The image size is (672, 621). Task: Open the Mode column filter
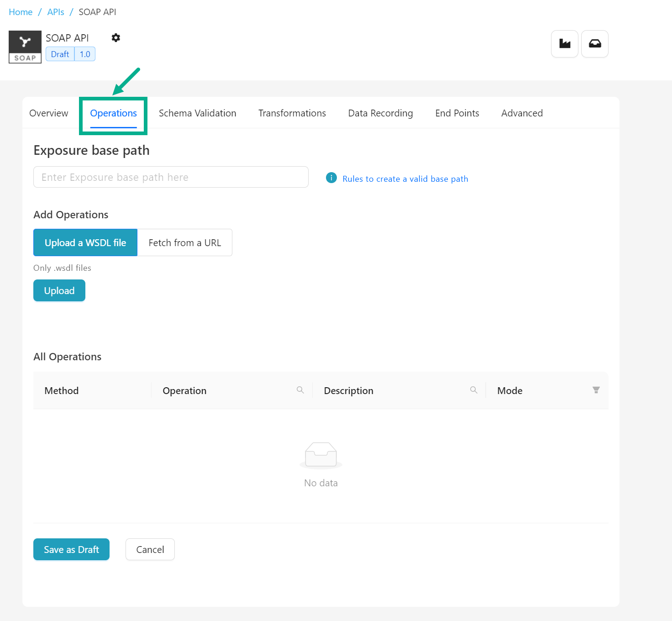[x=596, y=390]
